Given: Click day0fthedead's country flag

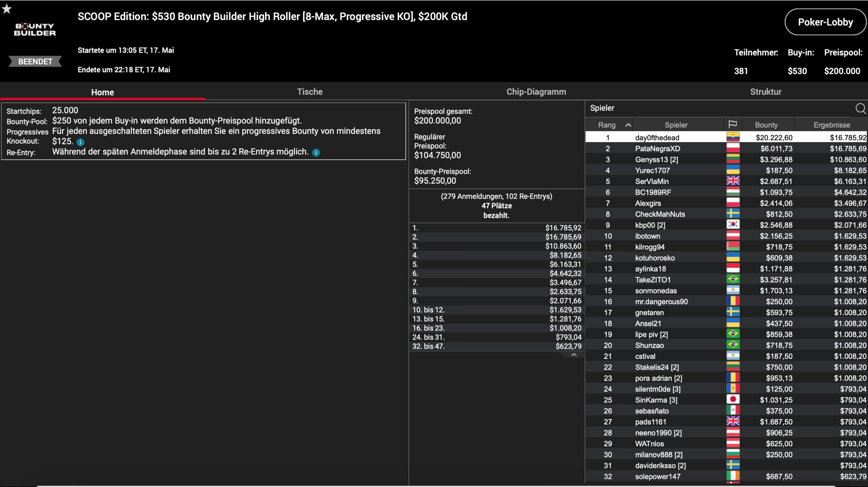Looking at the screenshot, I should point(733,137).
